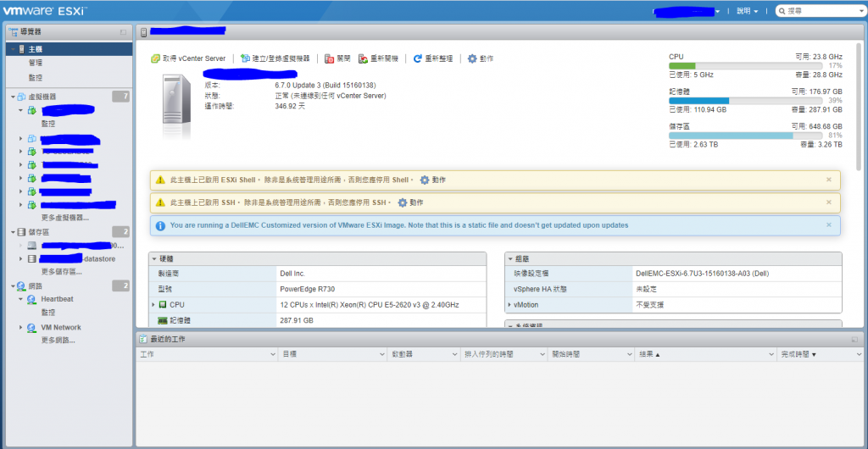This screenshot has width=868, height=449.
Task: Click the main content vertical scrollbar
Action: pos(859,108)
